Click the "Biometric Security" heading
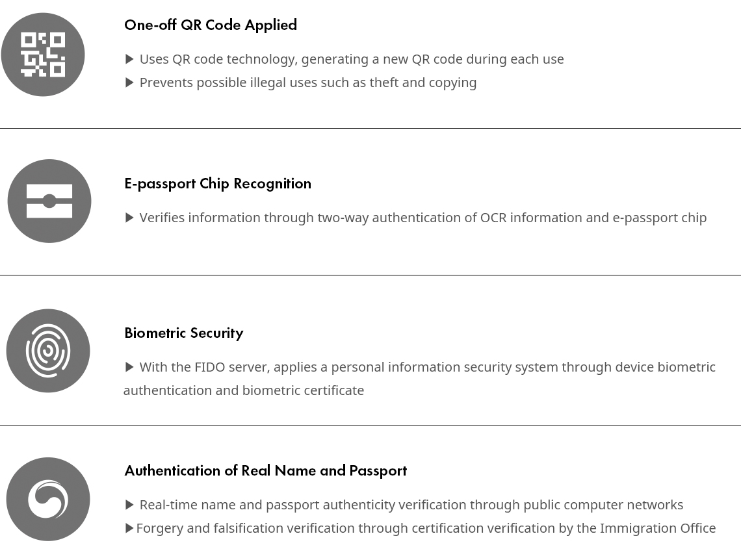 (184, 333)
